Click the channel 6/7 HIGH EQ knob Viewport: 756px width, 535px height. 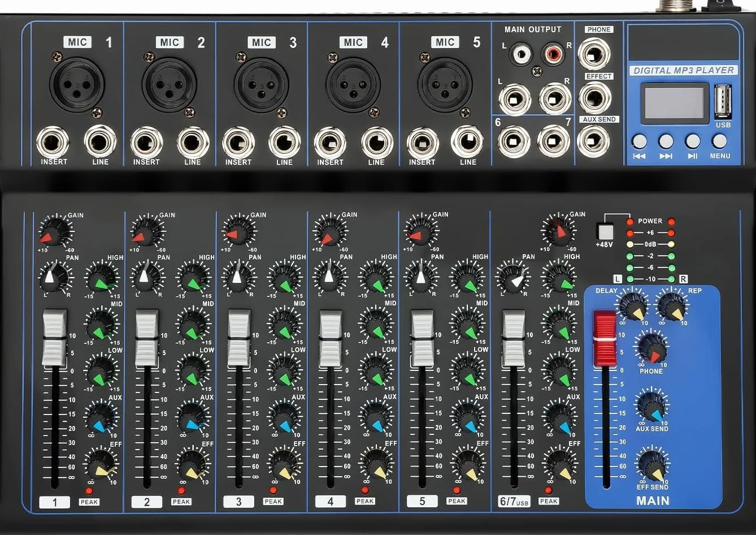(559, 277)
